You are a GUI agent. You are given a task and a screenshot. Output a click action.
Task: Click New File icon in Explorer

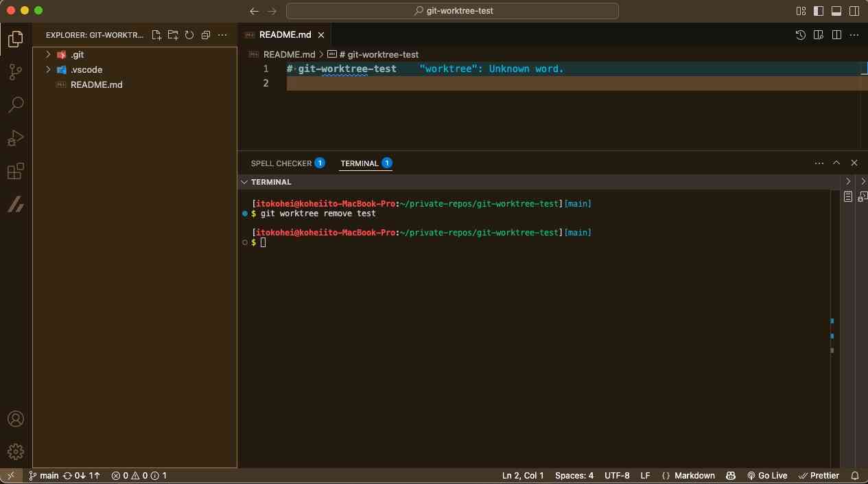tap(156, 35)
